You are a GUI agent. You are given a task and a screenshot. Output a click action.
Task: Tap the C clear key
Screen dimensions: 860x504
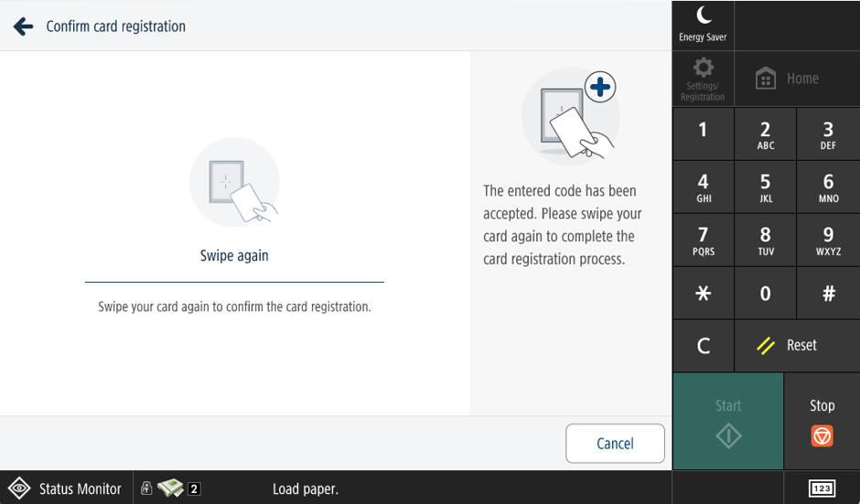click(703, 346)
